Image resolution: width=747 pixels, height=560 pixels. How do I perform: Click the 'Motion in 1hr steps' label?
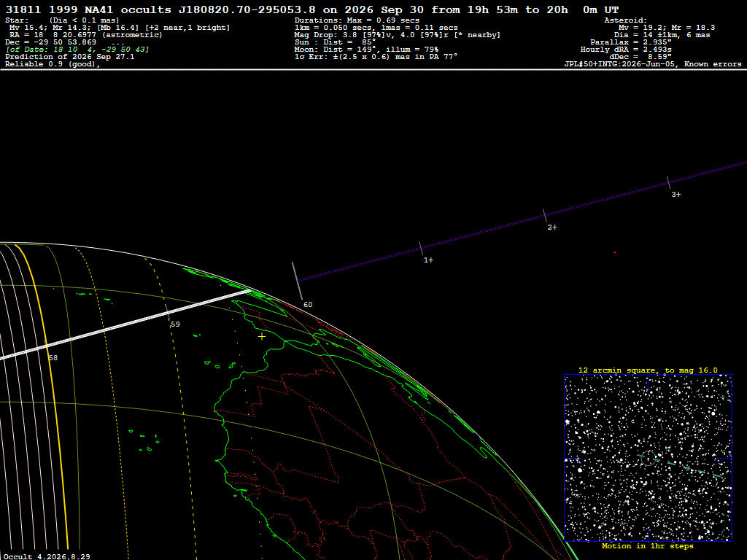[x=648, y=546]
